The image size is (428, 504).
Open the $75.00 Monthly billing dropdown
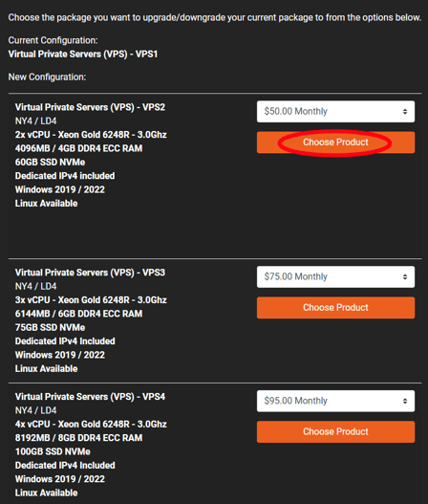coord(335,276)
